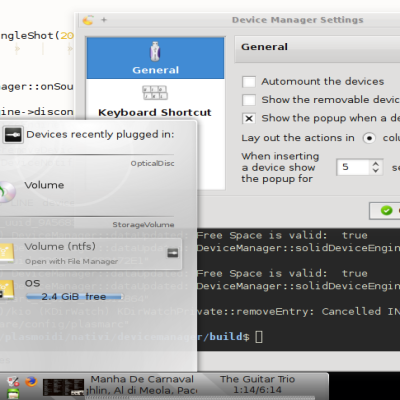Select the Volume (ntfs) entry
Screen dimensions: 400x400
click(91, 254)
